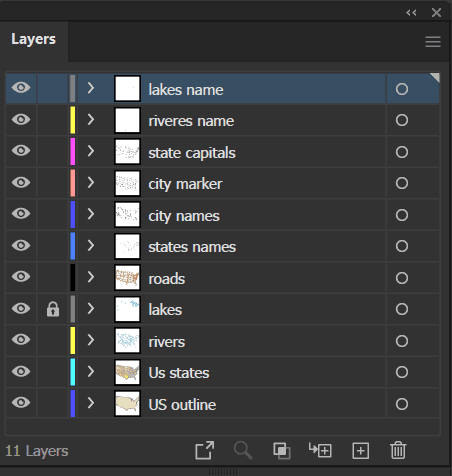This screenshot has width=452, height=476.
Task: Click the roads layer thumbnail
Action: point(127,277)
